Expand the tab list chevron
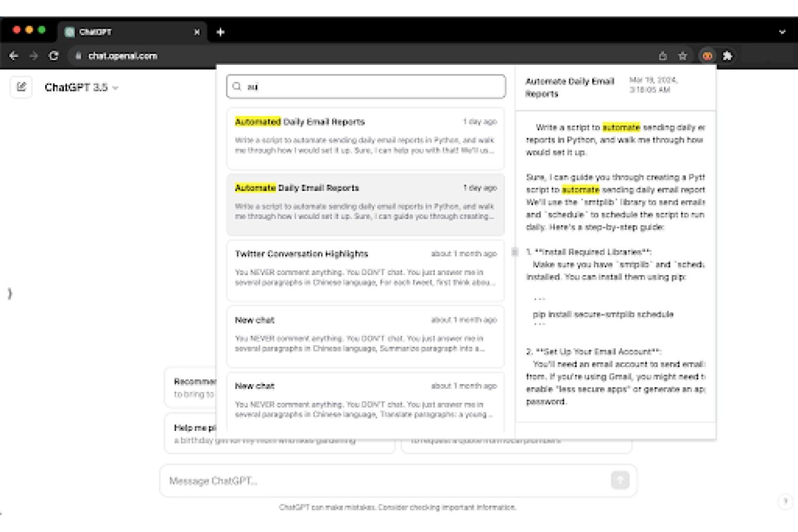Screen dimensions: 798x532 click(782, 32)
